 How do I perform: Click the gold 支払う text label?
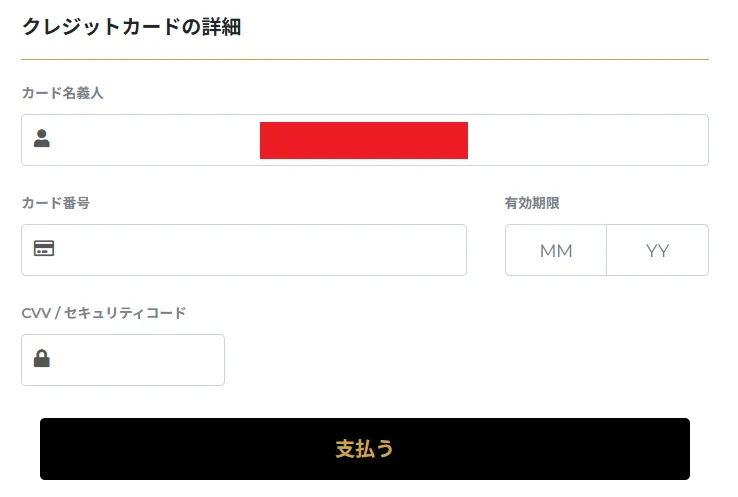click(x=364, y=449)
